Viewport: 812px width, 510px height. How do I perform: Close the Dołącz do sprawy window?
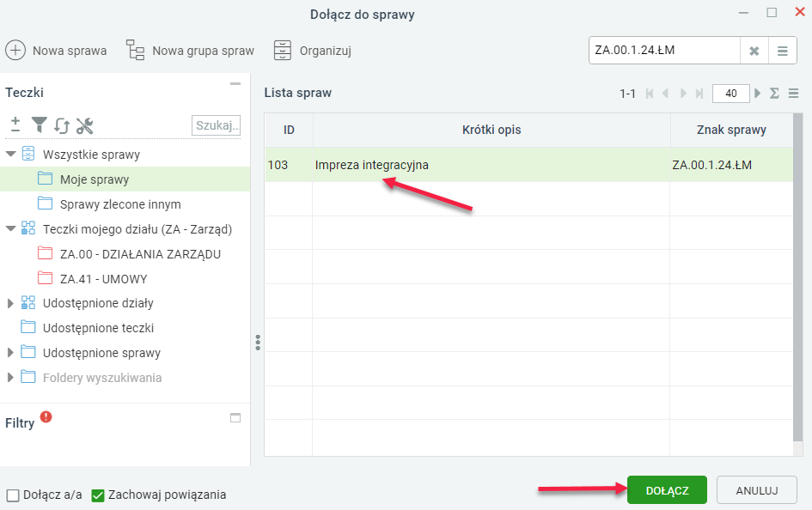pyautogui.click(x=800, y=12)
